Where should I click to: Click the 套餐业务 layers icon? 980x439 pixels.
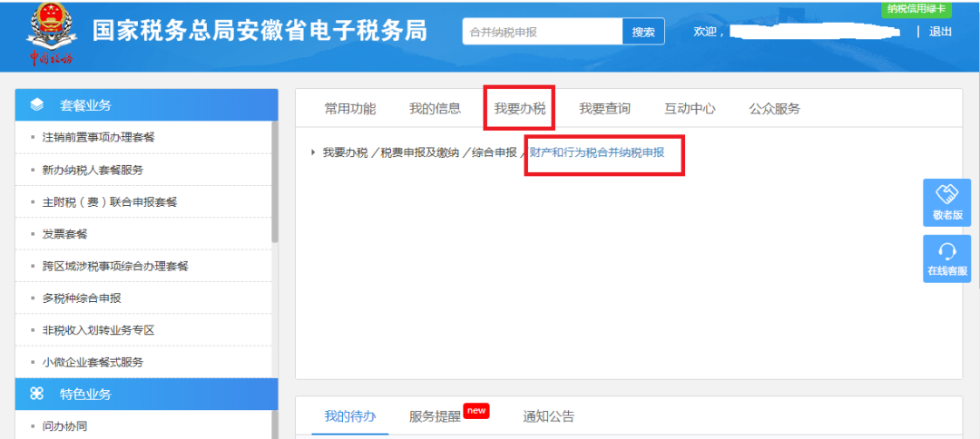pyautogui.click(x=37, y=105)
